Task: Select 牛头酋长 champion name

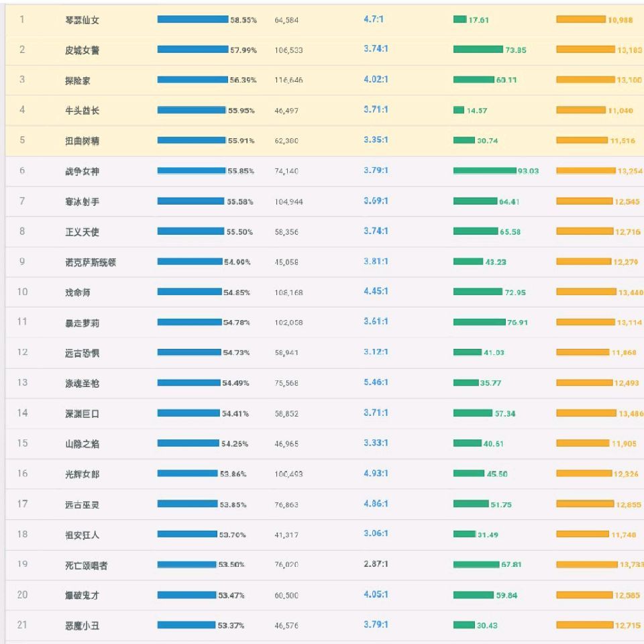Action: [82, 111]
